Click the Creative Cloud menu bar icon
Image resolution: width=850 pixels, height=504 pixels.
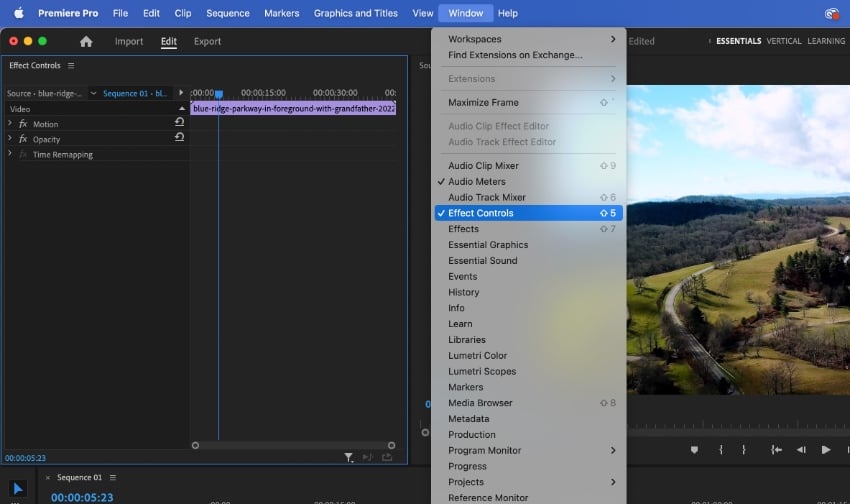[x=832, y=14]
